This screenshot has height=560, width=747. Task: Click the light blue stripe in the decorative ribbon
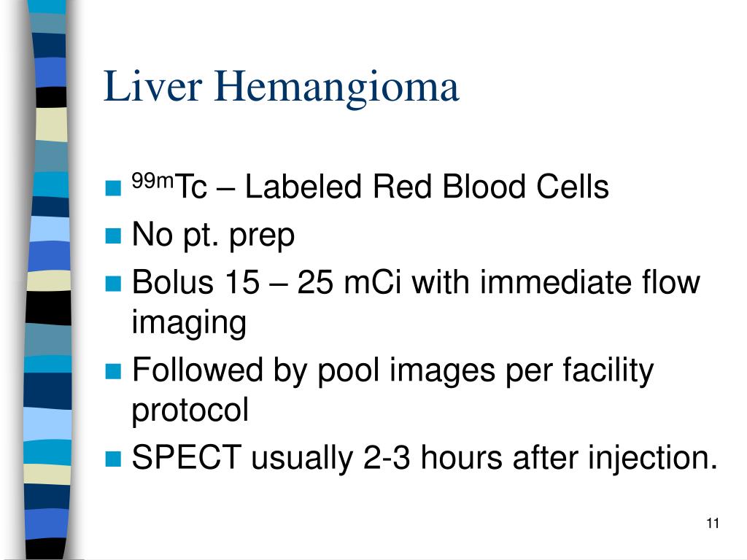tap(50, 228)
